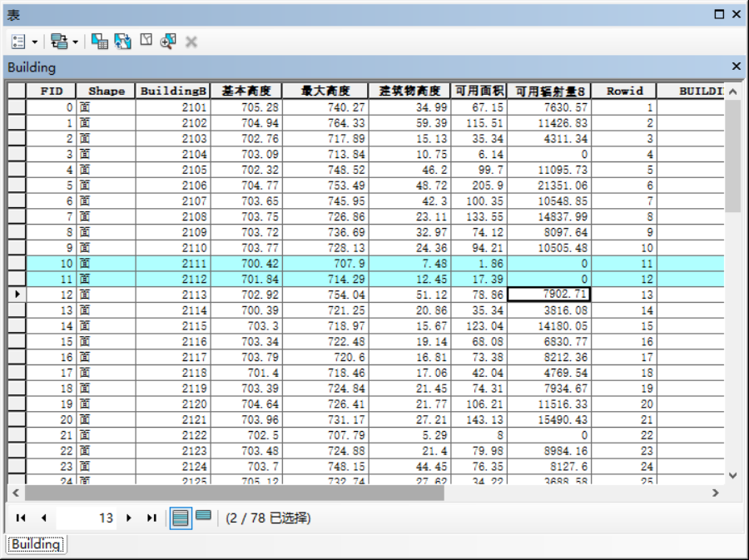Open the Table Options menu icon
749x560 pixels.
18,42
